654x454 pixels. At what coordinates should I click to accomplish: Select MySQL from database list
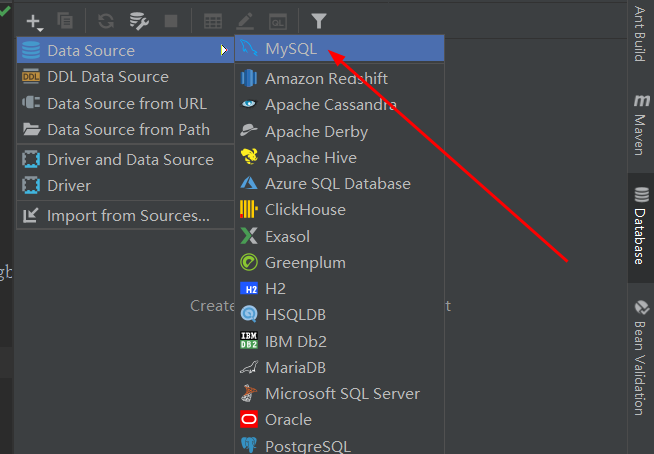(x=340, y=48)
